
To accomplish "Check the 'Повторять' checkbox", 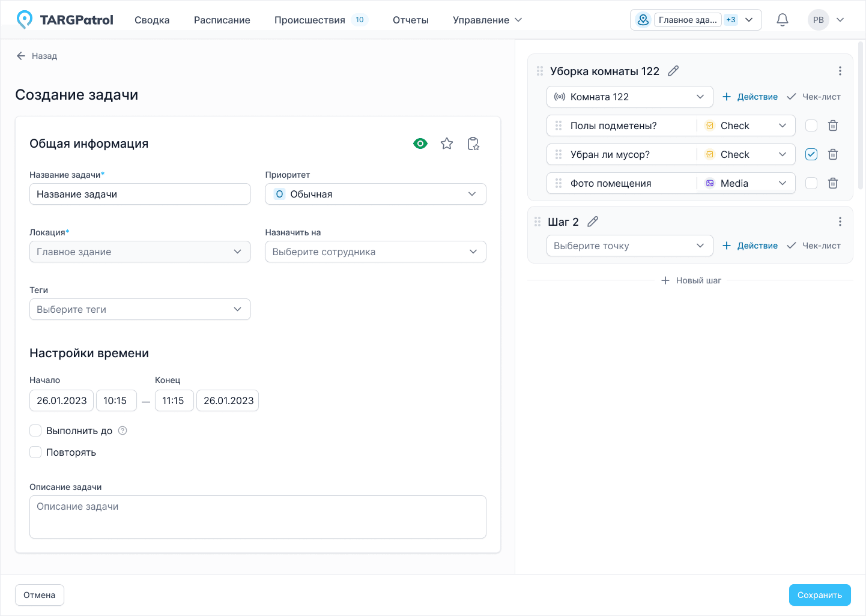I will [35, 452].
